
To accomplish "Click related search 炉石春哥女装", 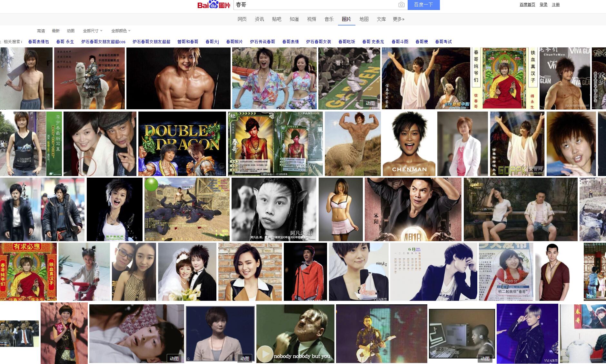I will 319,42.
